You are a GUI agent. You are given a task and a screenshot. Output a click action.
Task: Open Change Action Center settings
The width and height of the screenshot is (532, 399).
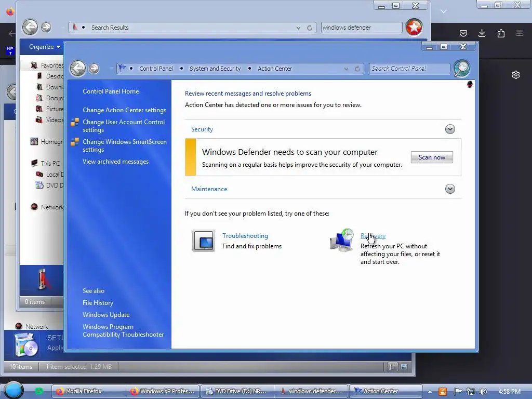pos(124,110)
